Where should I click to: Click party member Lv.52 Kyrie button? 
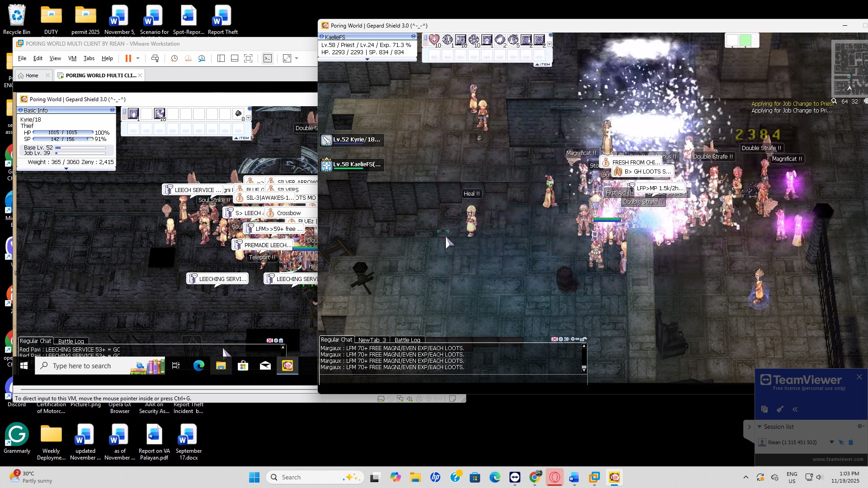(352, 140)
